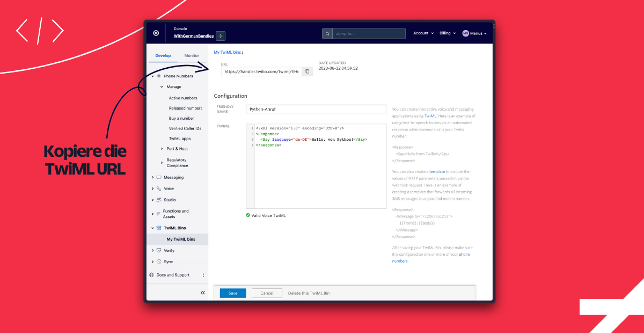The width and height of the screenshot is (644, 333).
Task: Select Buy a number in the sidebar
Action: [181, 118]
